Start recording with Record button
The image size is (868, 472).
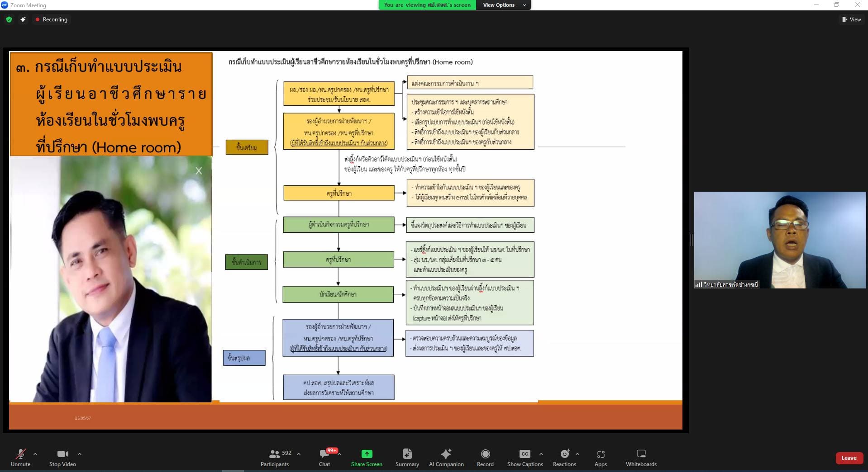485,457
